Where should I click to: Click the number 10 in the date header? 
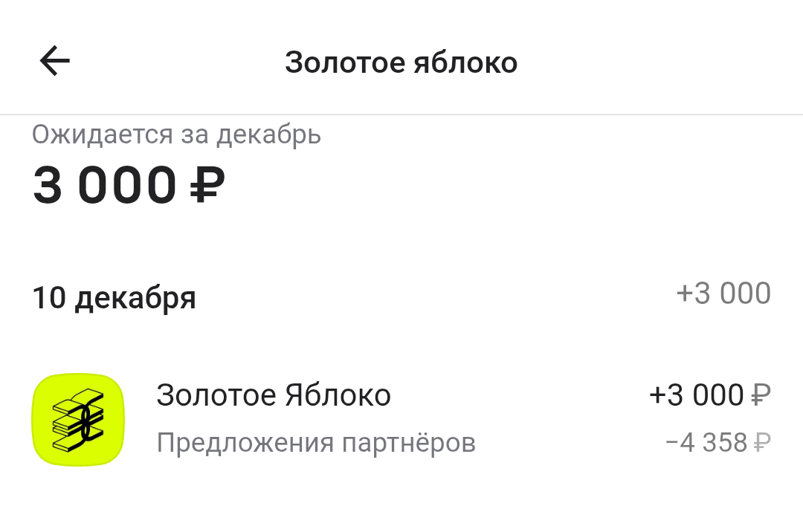pyautogui.click(x=50, y=298)
